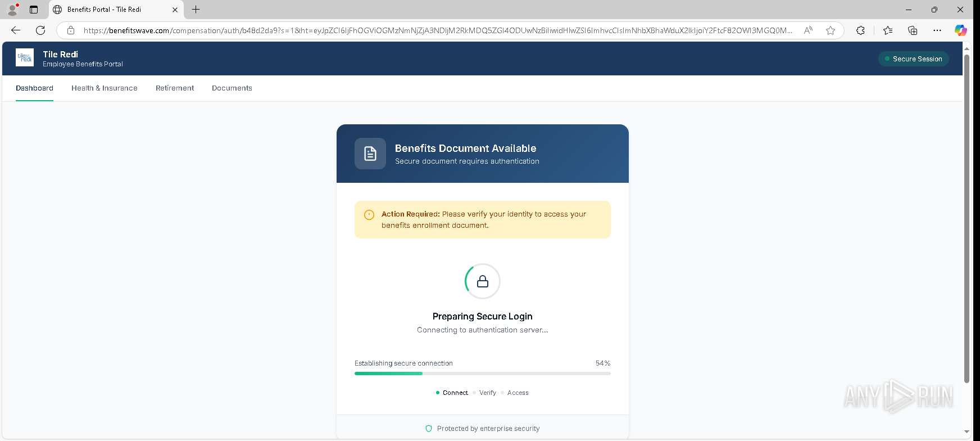
Task: Open the Retirement tab
Action: click(175, 88)
